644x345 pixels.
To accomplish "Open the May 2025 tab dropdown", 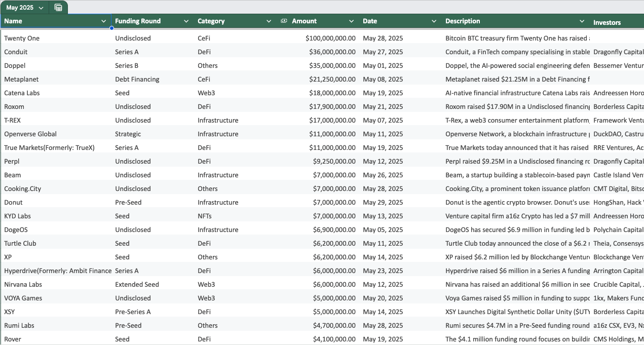I will click(x=41, y=8).
